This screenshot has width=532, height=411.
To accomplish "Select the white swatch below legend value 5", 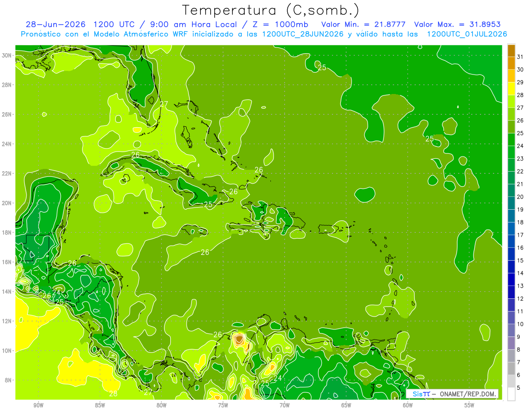I will [511, 394].
